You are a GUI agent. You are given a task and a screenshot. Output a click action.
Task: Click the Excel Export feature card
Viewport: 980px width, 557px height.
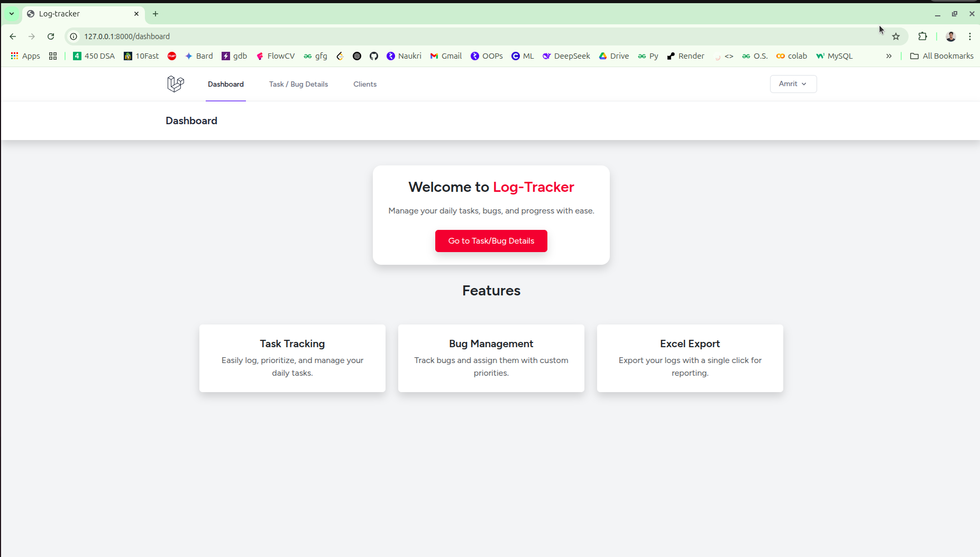[x=690, y=358]
